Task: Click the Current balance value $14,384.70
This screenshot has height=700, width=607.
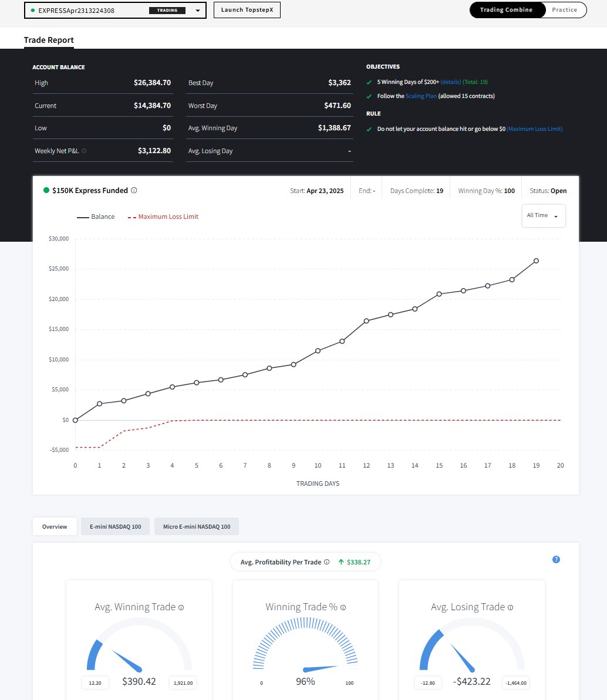Action: 152,106
